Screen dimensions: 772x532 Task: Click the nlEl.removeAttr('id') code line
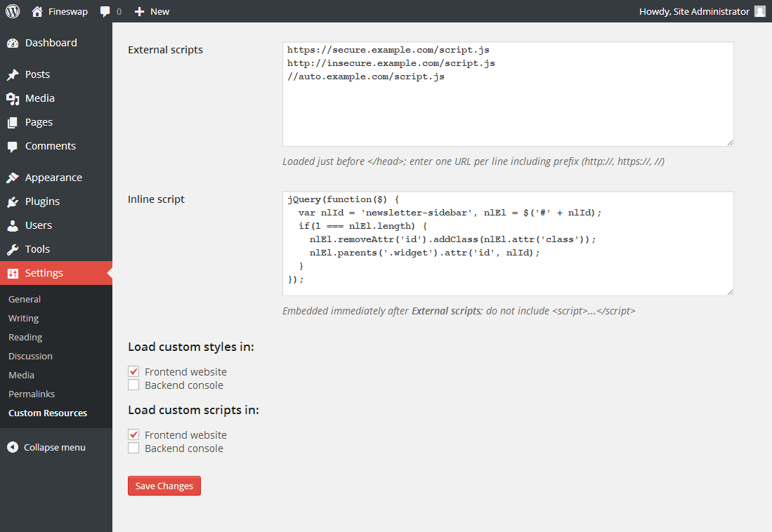[453, 239]
